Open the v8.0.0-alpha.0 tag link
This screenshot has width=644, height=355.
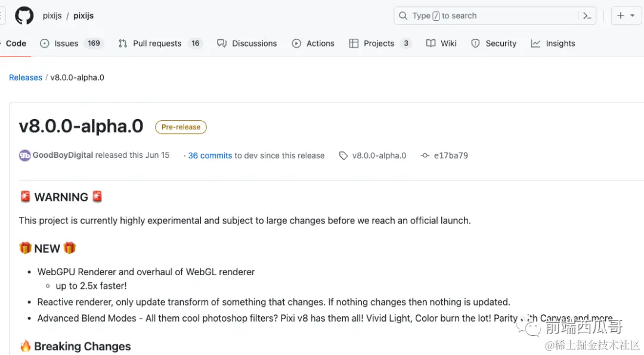[x=379, y=155]
